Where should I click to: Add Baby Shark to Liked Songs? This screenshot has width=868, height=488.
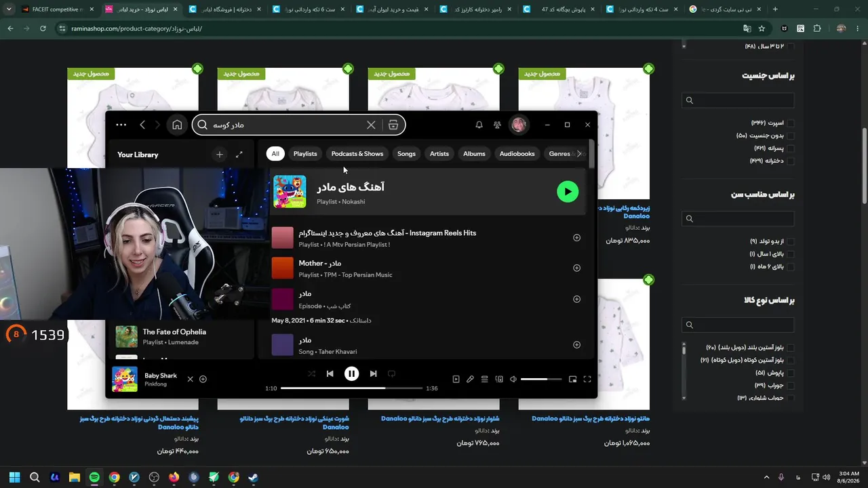pos(203,380)
